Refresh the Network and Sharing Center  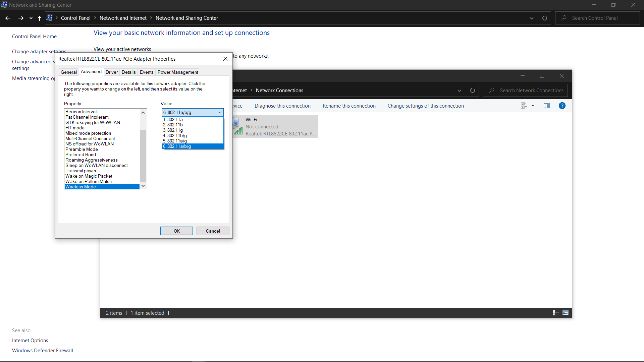coord(545,18)
